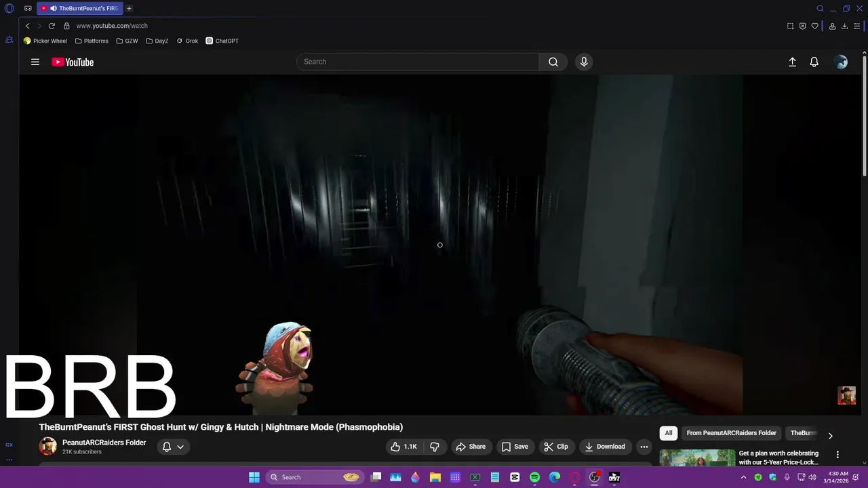Open the Opera main menu logo
This screenshot has width=868, height=488.
click(x=9, y=9)
